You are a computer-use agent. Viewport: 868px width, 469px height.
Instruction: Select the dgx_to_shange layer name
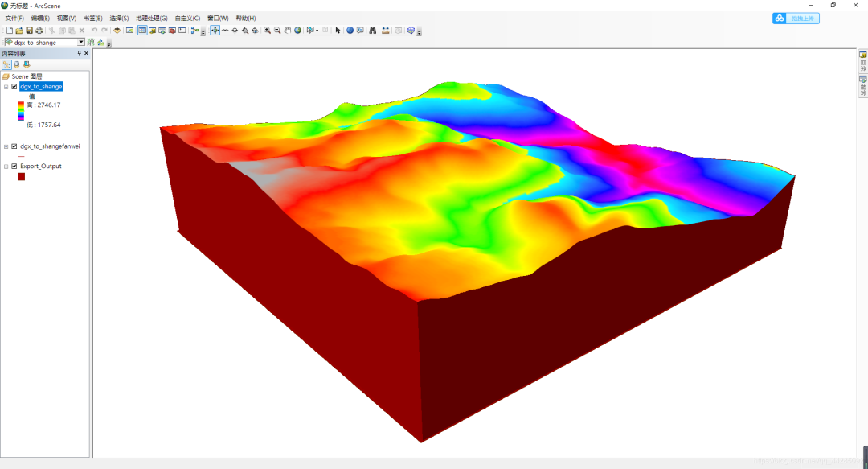tap(41, 87)
